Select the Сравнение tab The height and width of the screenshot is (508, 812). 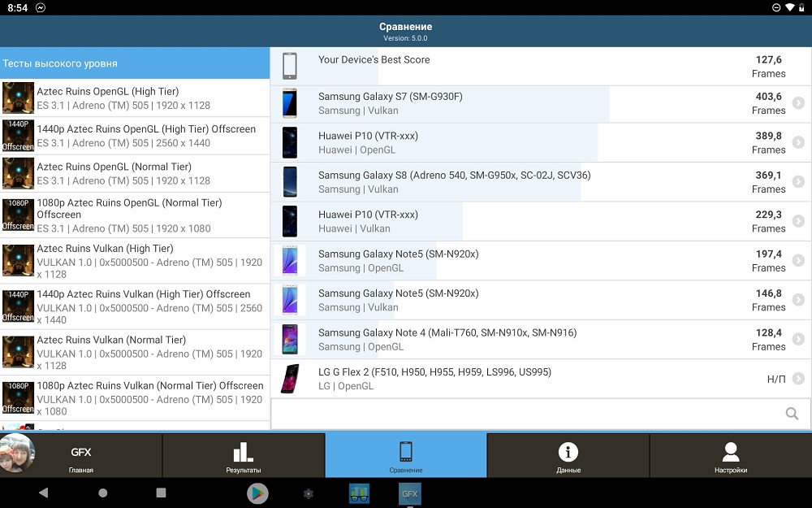[405, 456]
